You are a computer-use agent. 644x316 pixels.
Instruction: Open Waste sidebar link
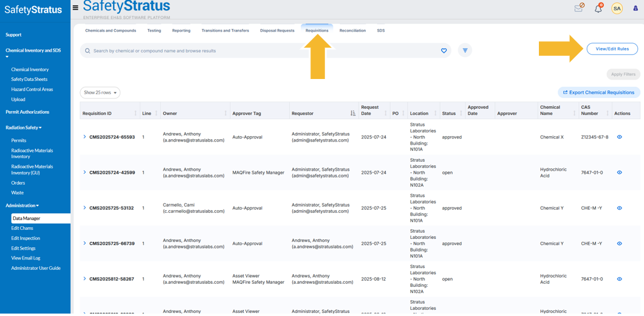(x=17, y=193)
